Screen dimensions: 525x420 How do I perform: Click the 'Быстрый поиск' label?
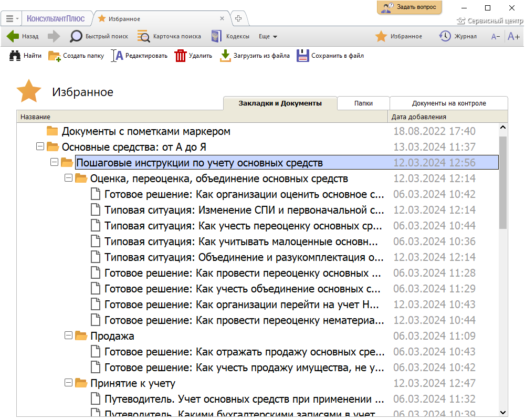(x=107, y=37)
